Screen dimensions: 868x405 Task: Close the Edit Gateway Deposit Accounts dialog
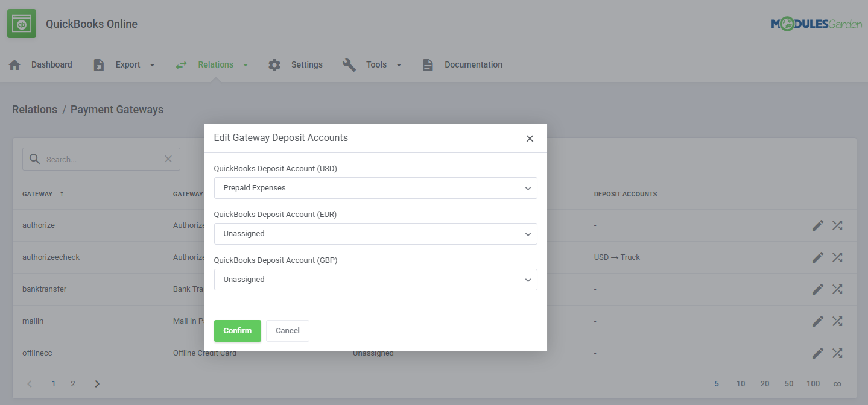(530, 139)
